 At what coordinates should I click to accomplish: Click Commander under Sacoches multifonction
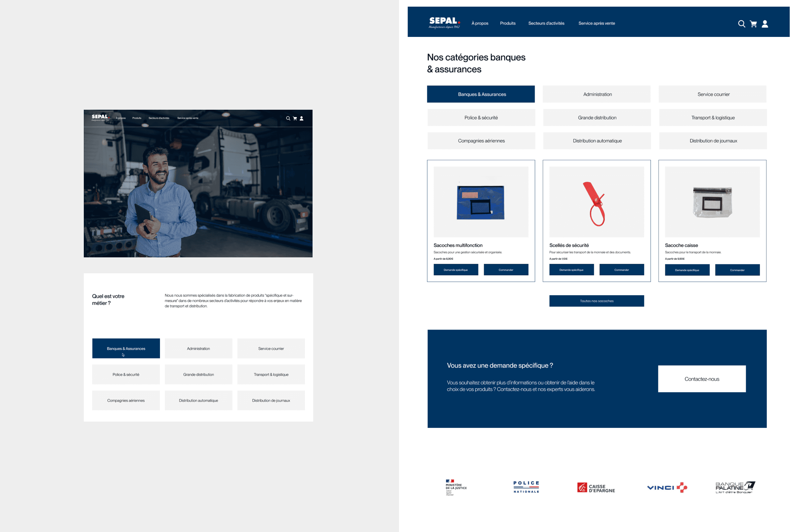505,270
